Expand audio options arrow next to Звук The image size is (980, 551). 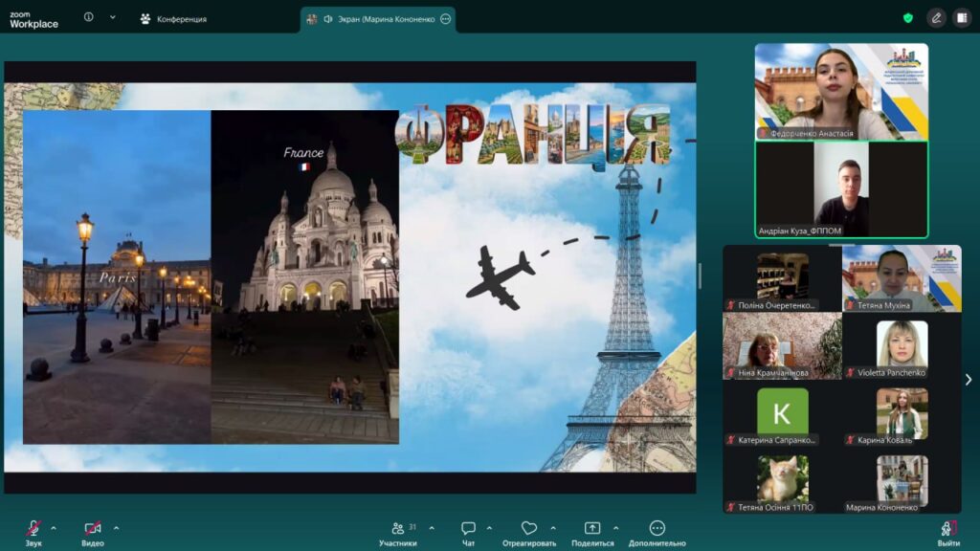pyautogui.click(x=54, y=527)
